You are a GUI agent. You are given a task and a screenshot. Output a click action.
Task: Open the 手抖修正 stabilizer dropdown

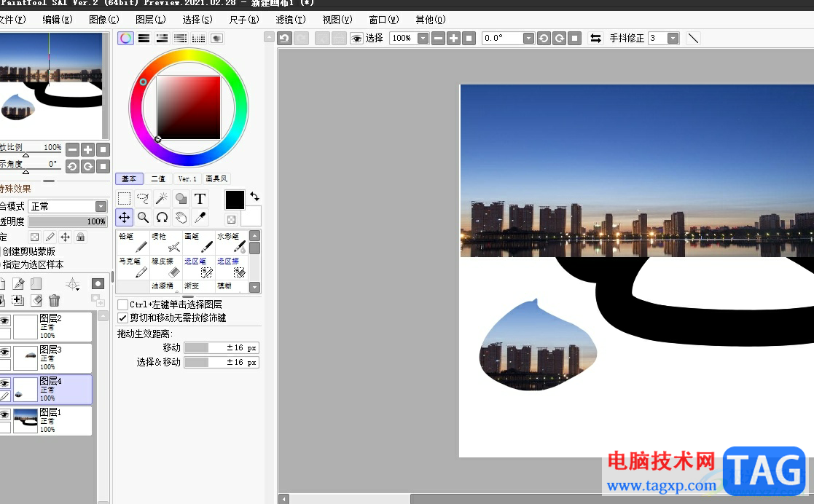[x=673, y=39]
